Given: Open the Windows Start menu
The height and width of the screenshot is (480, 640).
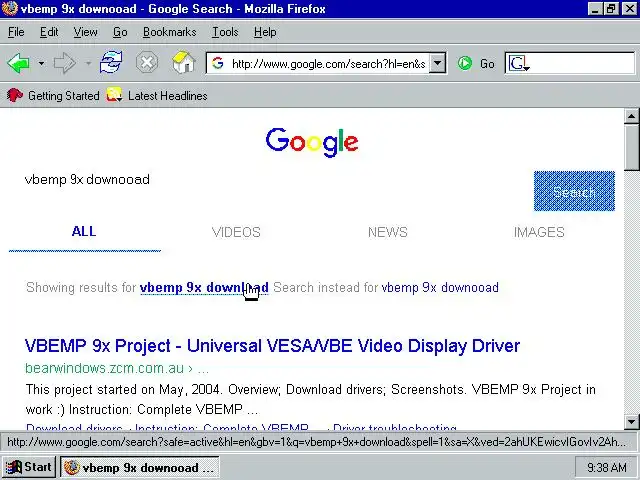Looking at the screenshot, I should (x=29, y=467).
